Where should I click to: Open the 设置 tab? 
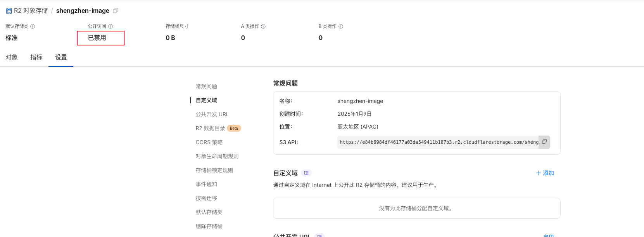coord(61,57)
